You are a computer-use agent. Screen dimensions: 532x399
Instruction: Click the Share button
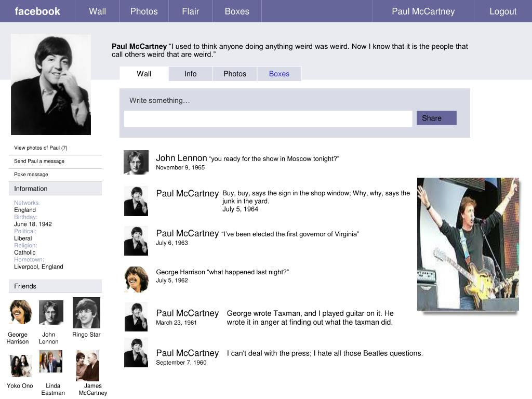coord(436,118)
